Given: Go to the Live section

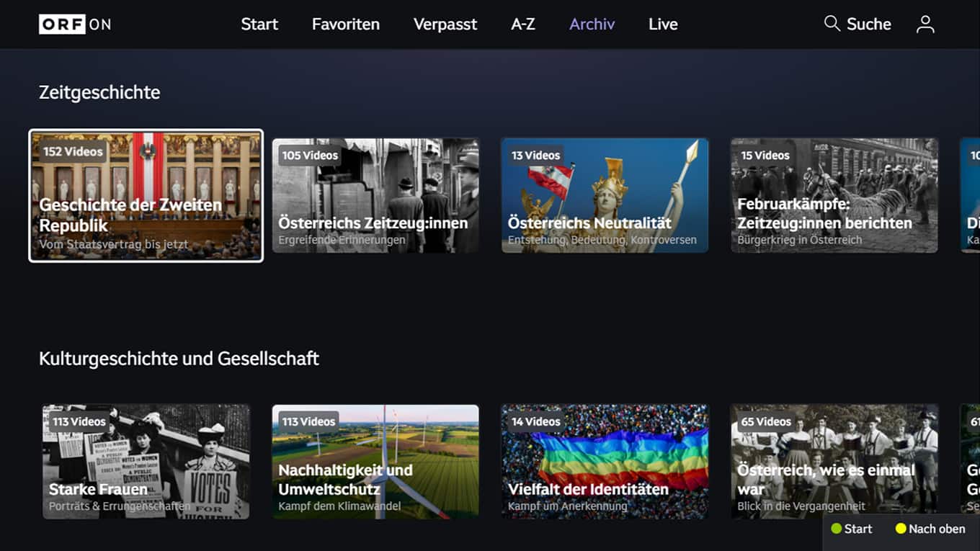Looking at the screenshot, I should pyautogui.click(x=662, y=24).
